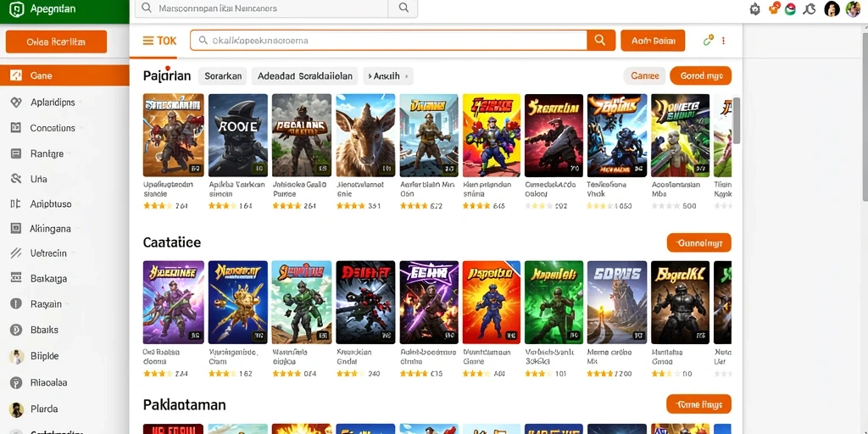Screen dimensions: 868x434
Task: Click the Aplaridipns heart icon in sidebar
Action: pyautogui.click(x=16, y=102)
